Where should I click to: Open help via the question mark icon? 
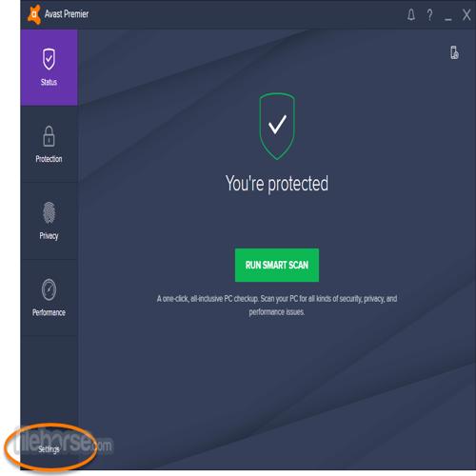pos(429,15)
